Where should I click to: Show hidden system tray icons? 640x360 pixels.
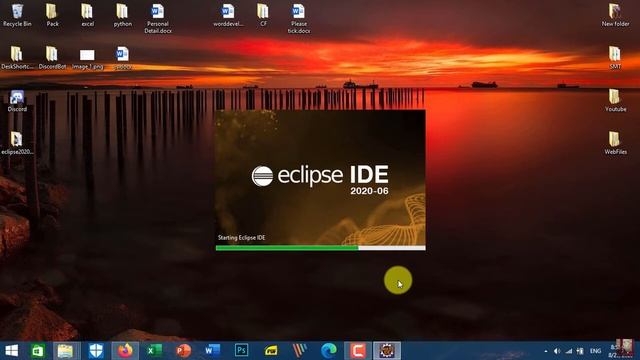546,351
